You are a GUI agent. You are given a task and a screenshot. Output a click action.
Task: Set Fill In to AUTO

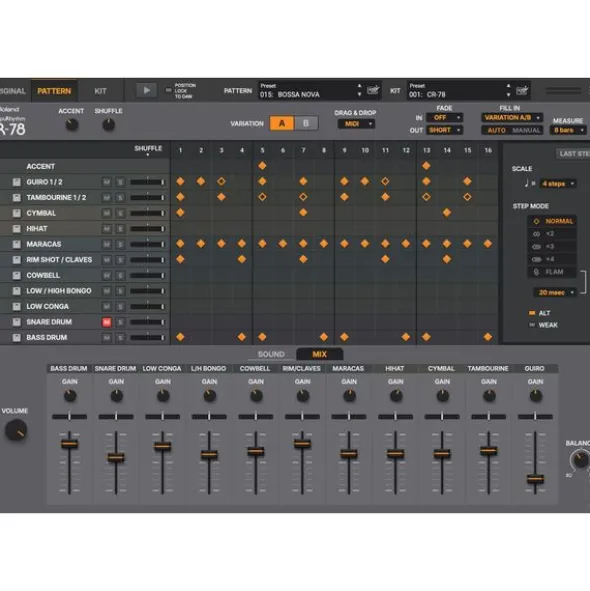pos(496,130)
